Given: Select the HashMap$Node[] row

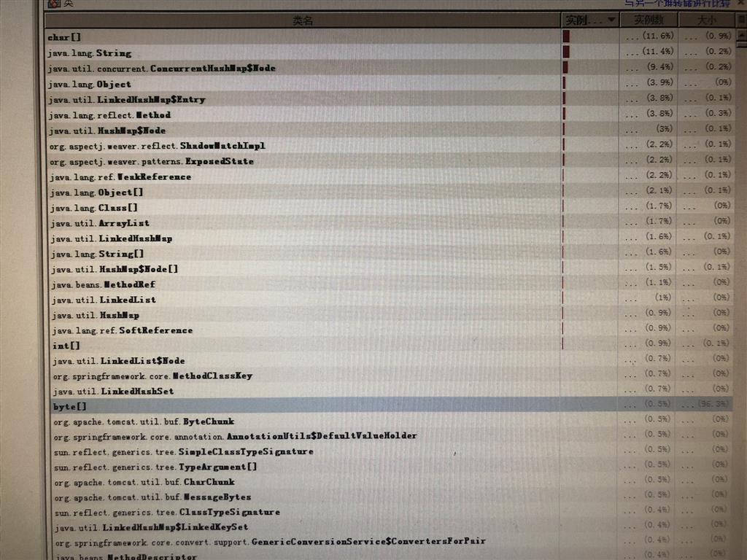Looking at the screenshot, I should (x=391, y=268).
